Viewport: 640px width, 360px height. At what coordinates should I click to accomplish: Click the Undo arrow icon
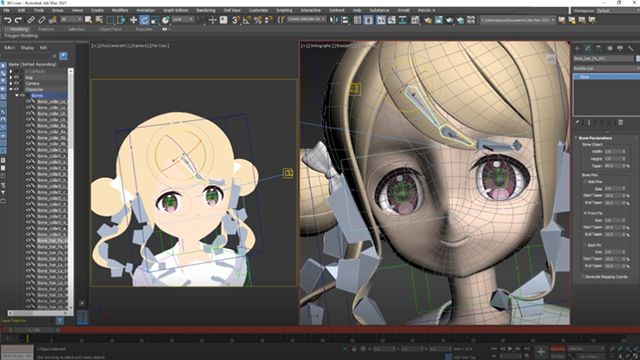point(7,20)
